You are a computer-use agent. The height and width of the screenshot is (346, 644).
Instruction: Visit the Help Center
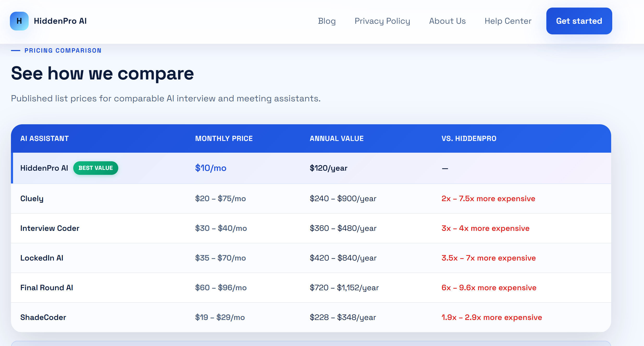tap(508, 21)
